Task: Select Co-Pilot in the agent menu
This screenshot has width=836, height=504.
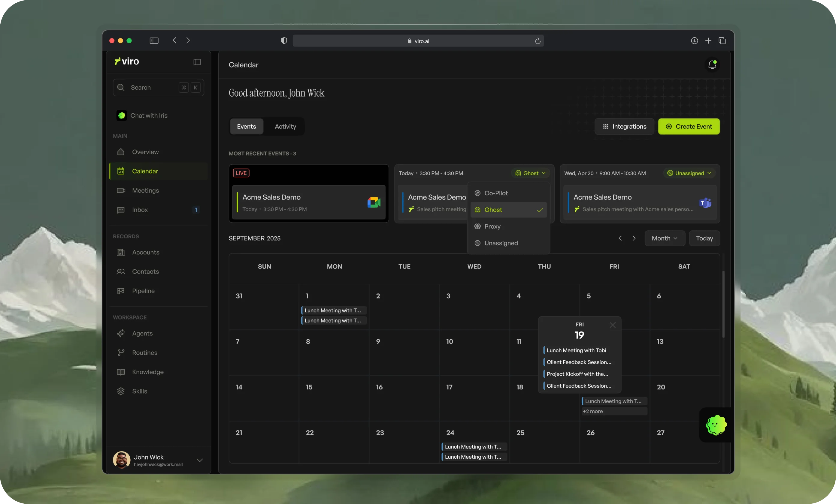Action: (508, 193)
